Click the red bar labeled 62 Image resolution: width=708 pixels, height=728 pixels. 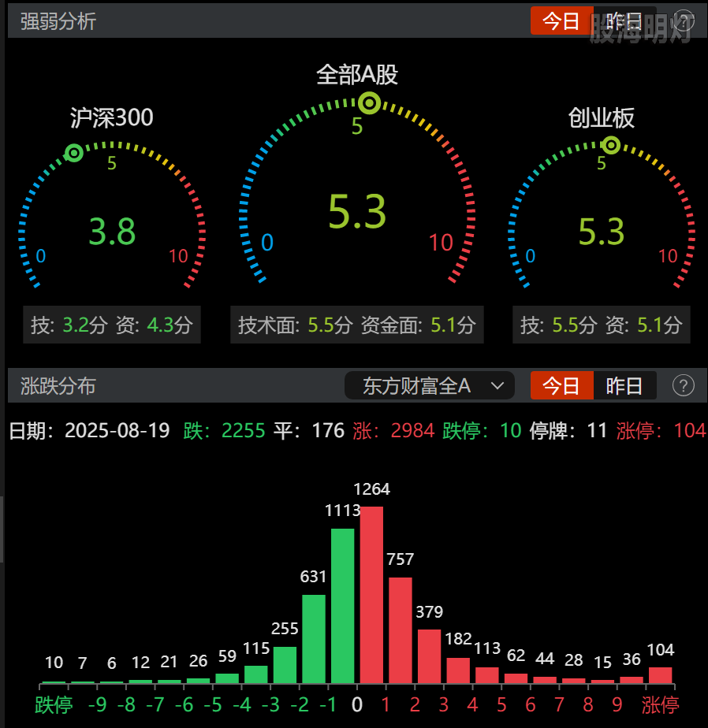(516, 678)
